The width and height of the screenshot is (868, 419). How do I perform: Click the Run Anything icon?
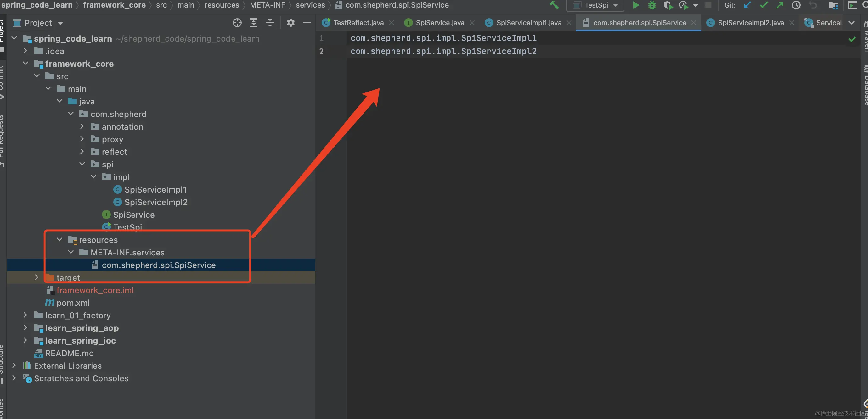click(x=853, y=5)
